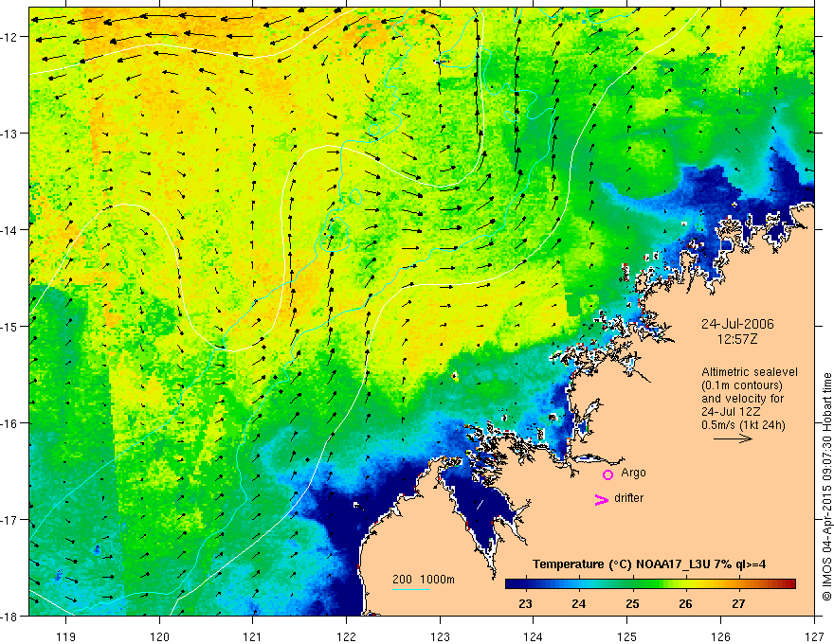Click longitude axis label 127
This screenshot has height=644, width=834.
click(814, 636)
